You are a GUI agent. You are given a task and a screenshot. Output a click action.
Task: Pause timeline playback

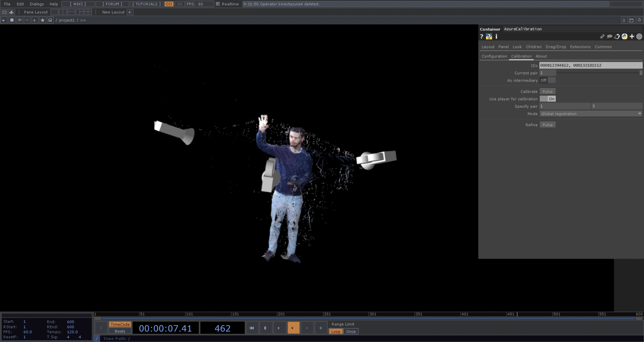(x=265, y=328)
